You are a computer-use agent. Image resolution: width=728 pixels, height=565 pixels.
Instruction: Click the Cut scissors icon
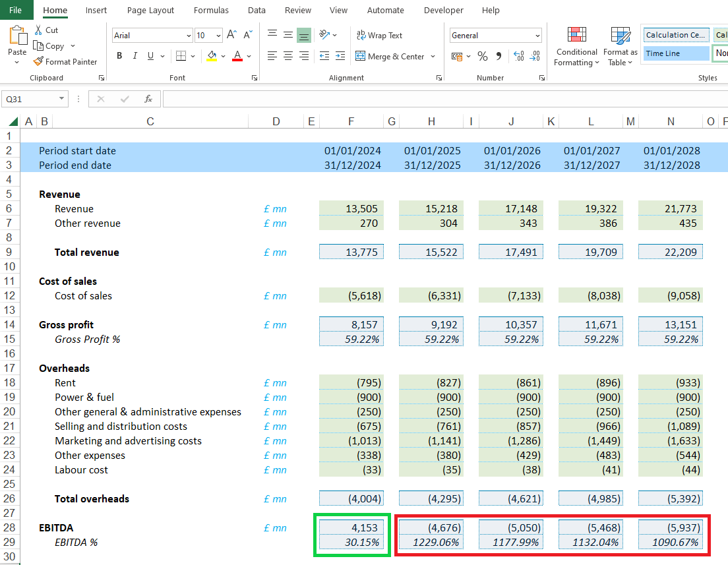[x=38, y=30]
